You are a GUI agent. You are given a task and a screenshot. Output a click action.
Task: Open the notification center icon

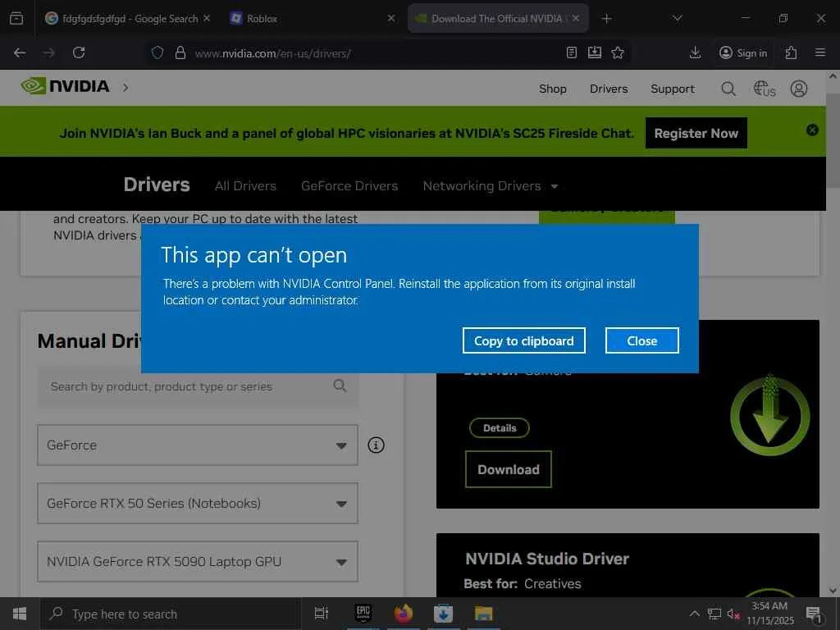(x=814, y=614)
